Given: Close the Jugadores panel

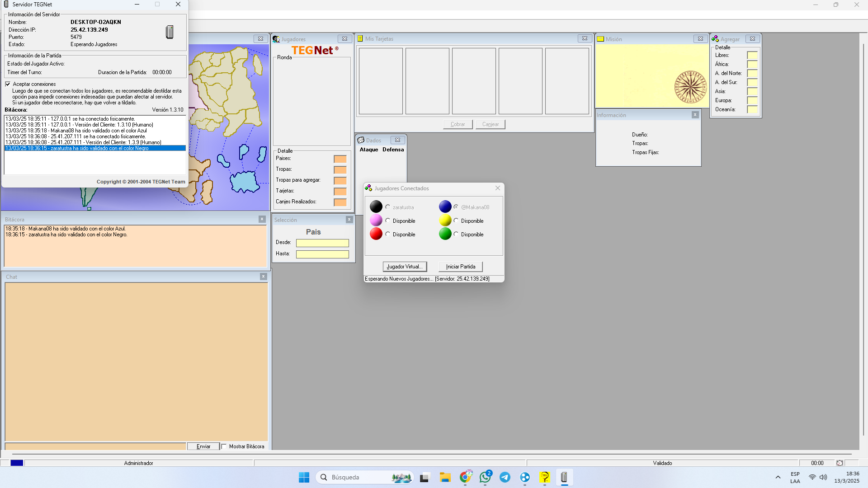Looking at the screenshot, I should coord(344,39).
